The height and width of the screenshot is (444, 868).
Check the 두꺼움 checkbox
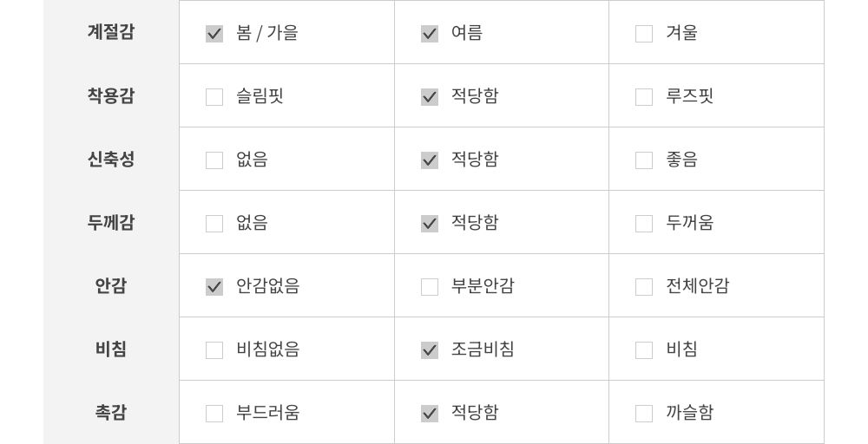click(x=644, y=224)
